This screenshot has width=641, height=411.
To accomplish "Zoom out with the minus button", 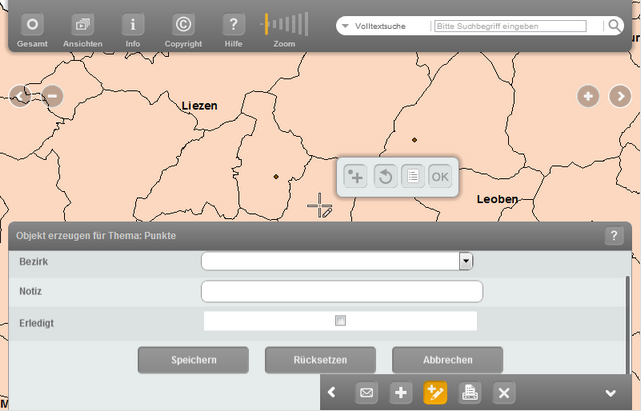I will pyautogui.click(x=52, y=96).
